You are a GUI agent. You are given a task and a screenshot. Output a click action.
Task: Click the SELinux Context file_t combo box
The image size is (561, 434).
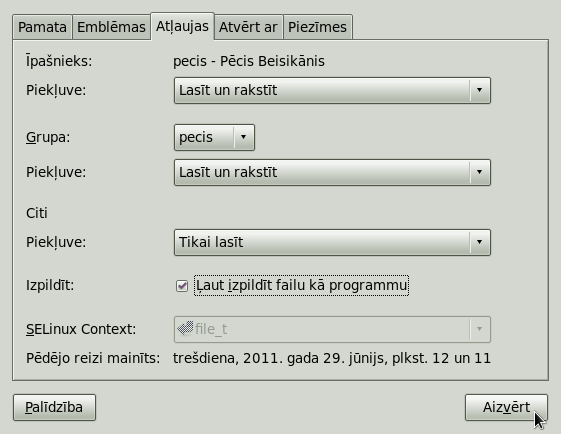332,330
